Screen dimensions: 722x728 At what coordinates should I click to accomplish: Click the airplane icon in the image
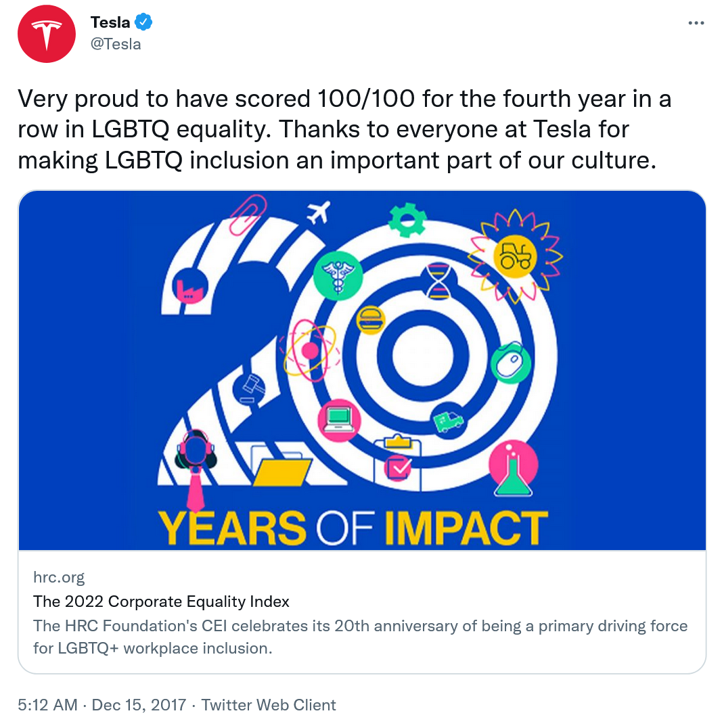coord(318,212)
